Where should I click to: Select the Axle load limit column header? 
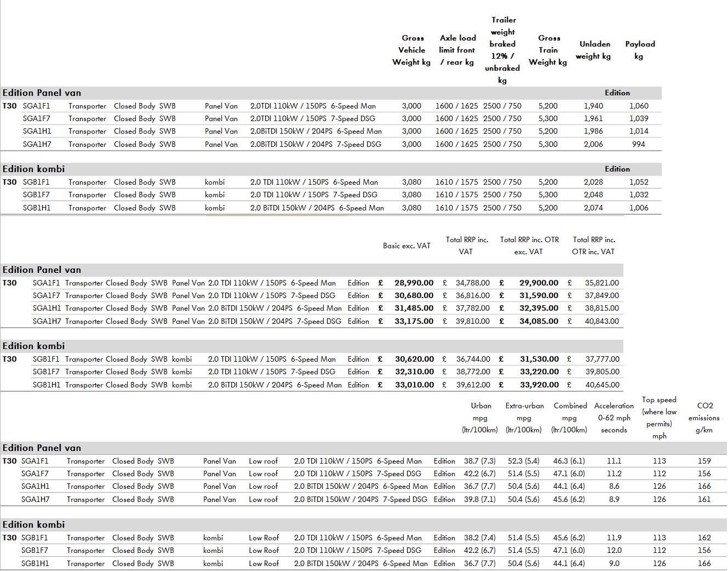(457, 50)
